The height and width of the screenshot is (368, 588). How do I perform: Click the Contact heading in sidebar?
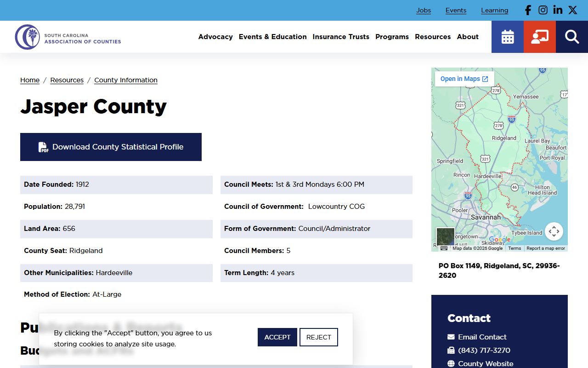[x=469, y=318]
